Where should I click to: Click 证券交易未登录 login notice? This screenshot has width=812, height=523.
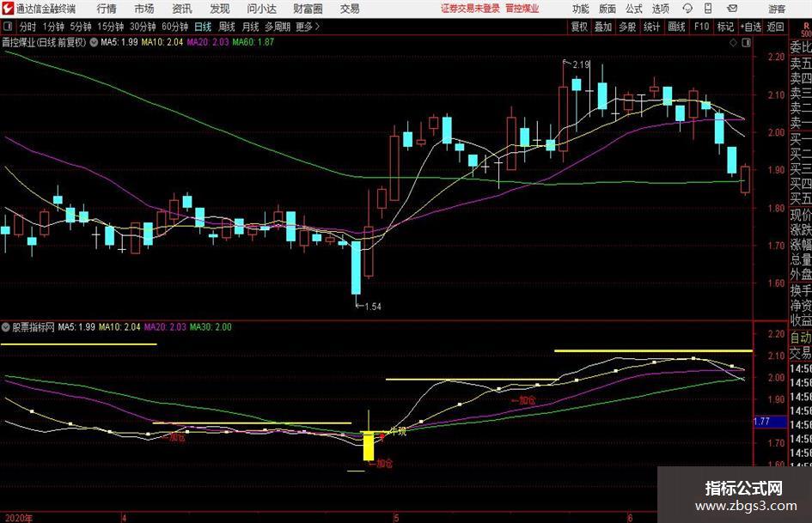coord(470,9)
